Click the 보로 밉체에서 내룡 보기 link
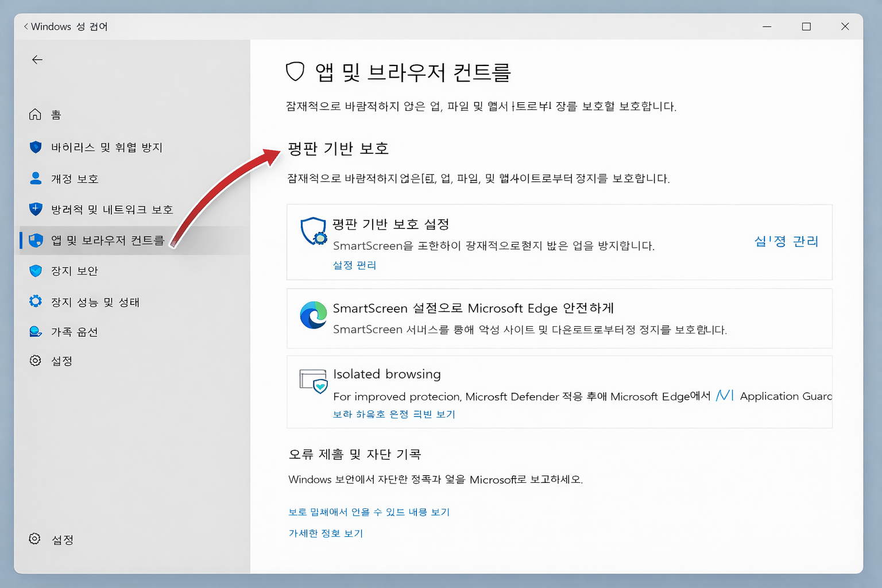Image resolution: width=882 pixels, height=588 pixels. click(x=369, y=512)
